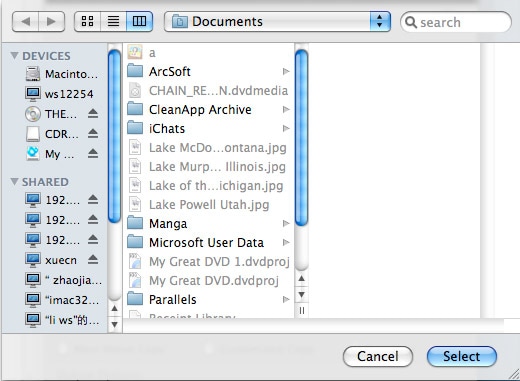
Task: Switch to list view
Action: (x=113, y=22)
